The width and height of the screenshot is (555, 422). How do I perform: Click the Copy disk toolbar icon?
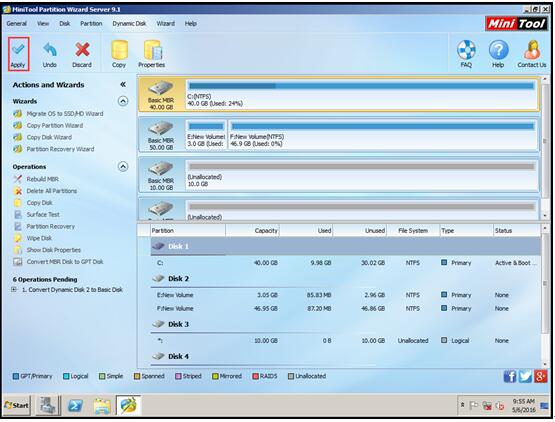pos(119,50)
